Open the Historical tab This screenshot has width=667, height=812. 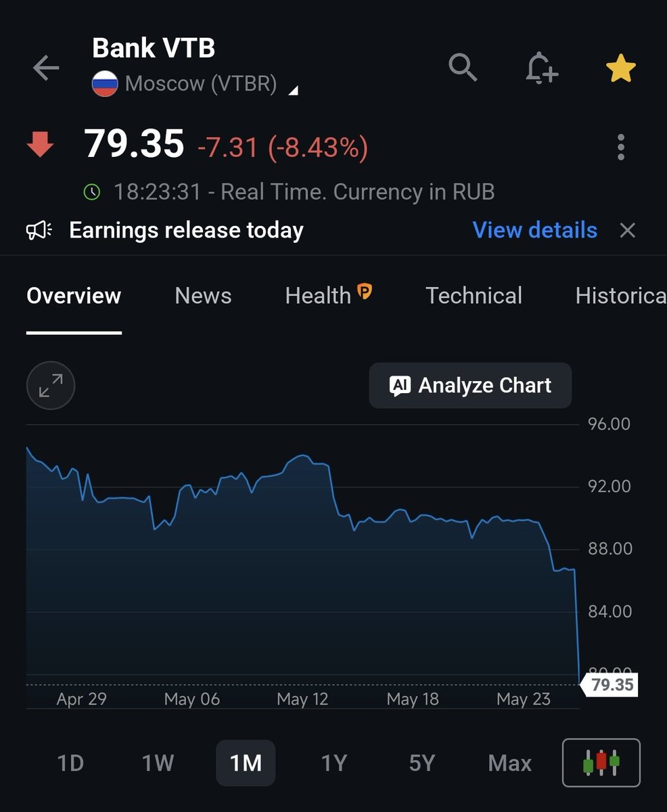620,296
